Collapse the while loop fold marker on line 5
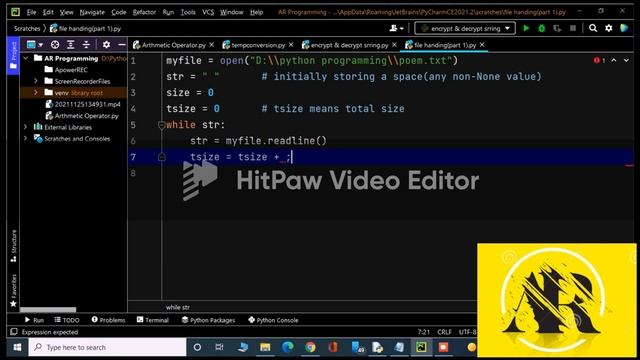The width and height of the screenshot is (640, 360). (161, 125)
